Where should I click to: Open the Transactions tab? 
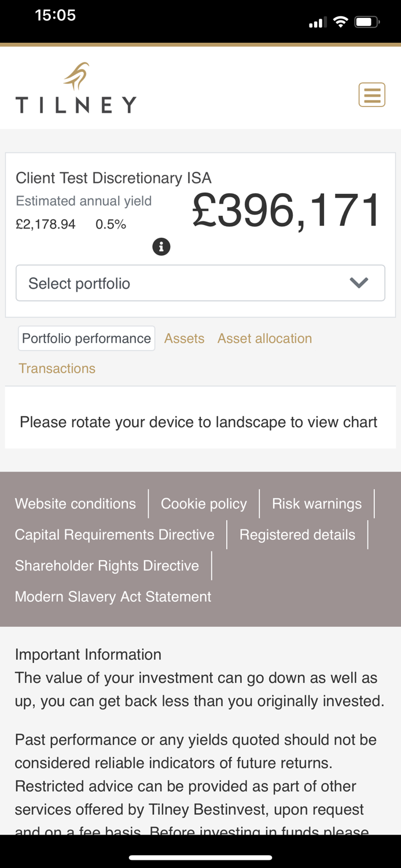pyautogui.click(x=57, y=369)
